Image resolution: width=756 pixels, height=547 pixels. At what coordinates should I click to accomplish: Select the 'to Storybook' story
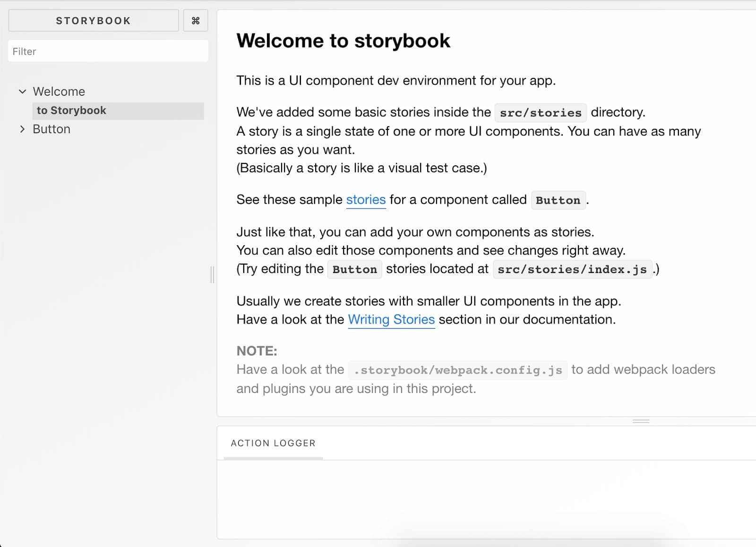71,110
